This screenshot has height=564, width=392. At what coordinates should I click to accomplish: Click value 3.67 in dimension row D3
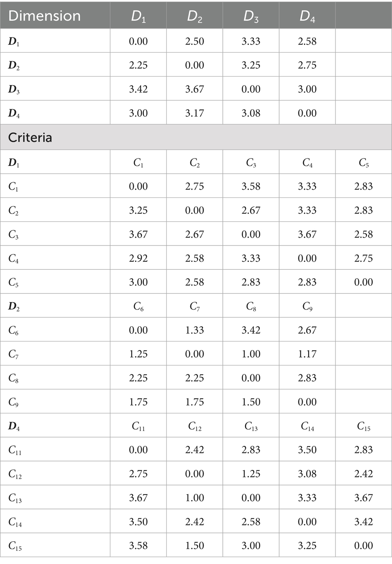[x=195, y=89]
